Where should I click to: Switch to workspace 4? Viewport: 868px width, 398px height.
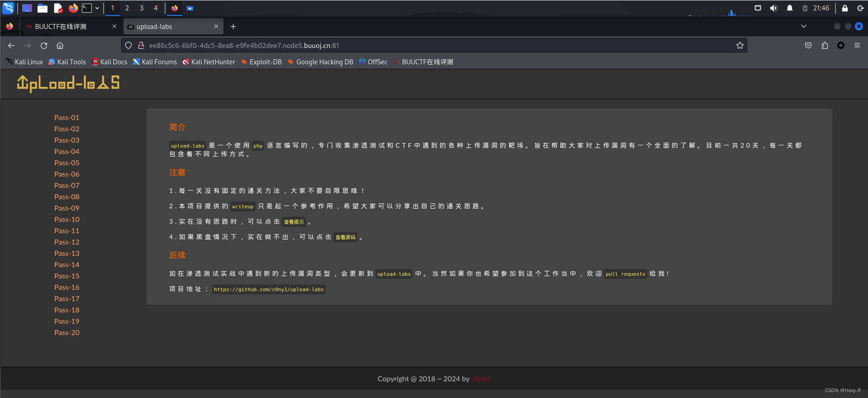pos(156,8)
